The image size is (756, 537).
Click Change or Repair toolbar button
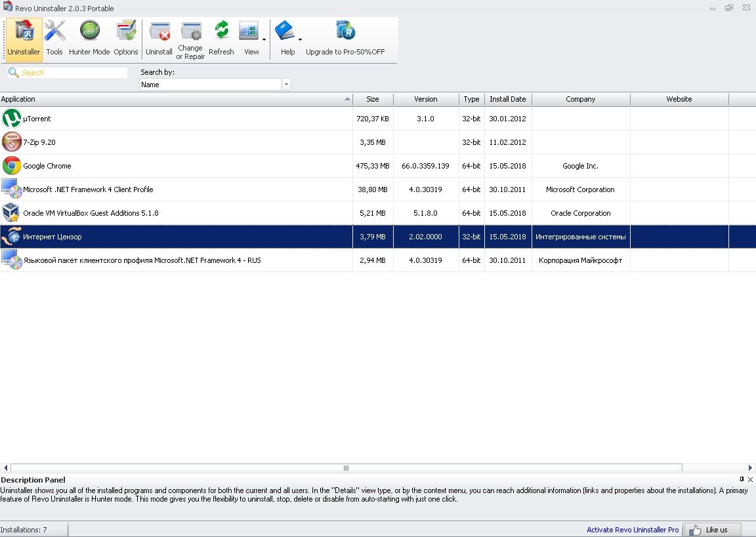[x=190, y=39]
